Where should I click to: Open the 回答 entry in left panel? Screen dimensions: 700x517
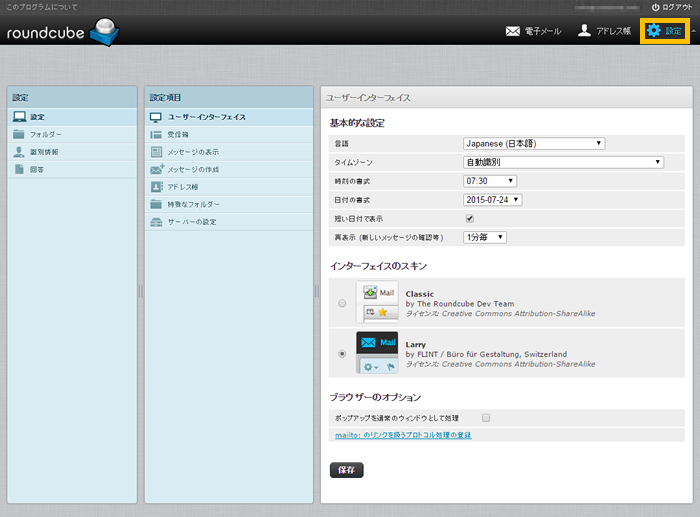click(x=38, y=169)
